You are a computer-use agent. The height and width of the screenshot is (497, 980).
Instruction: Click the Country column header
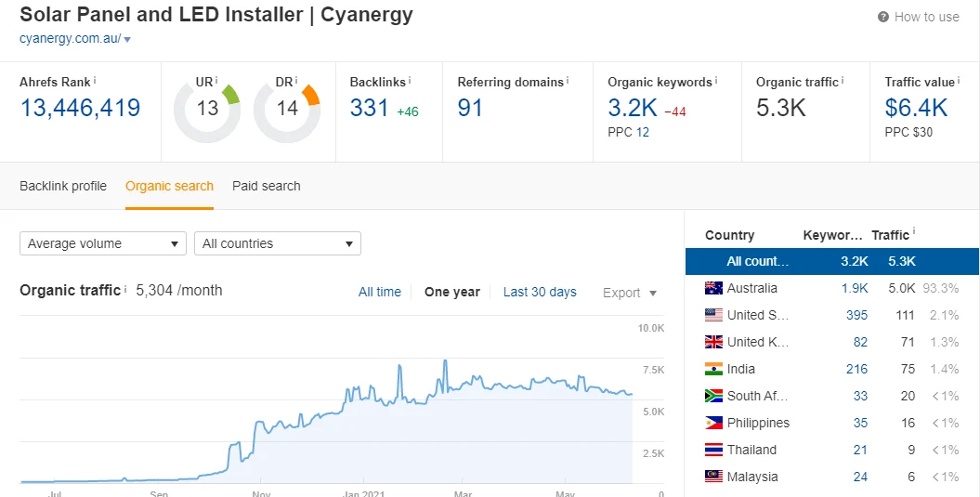point(729,235)
